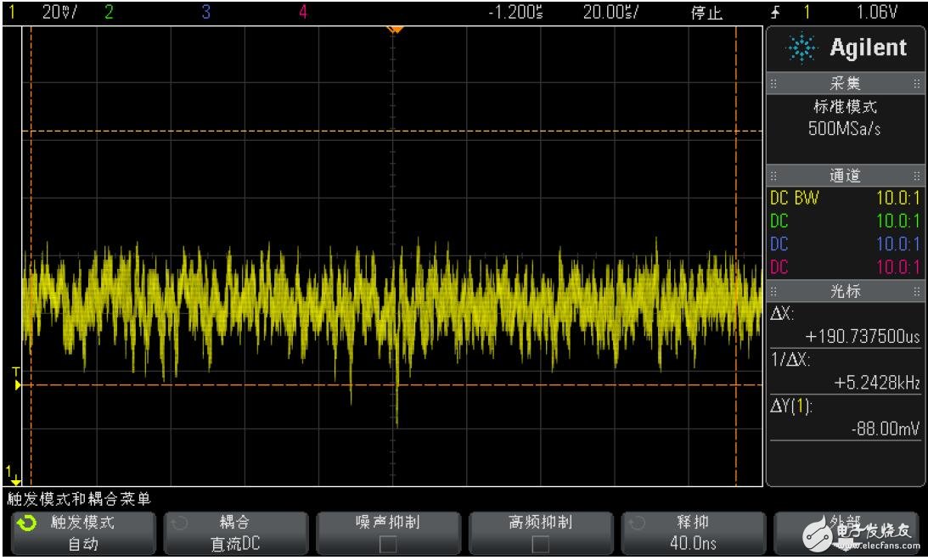
Task: Select the pink channel 4 indicator
Action: pyautogui.click(x=303, y=13)
